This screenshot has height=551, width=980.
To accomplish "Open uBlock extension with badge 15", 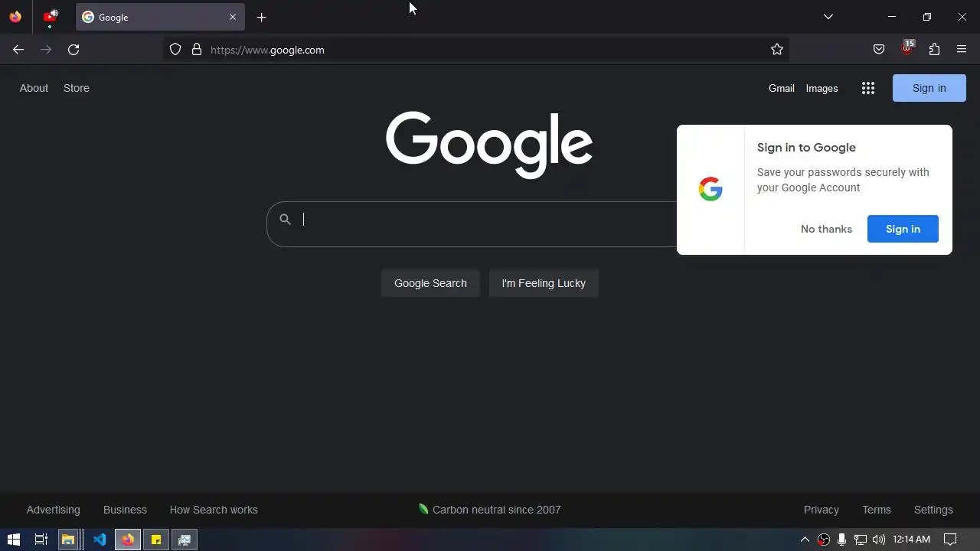I will pos(907,48).
